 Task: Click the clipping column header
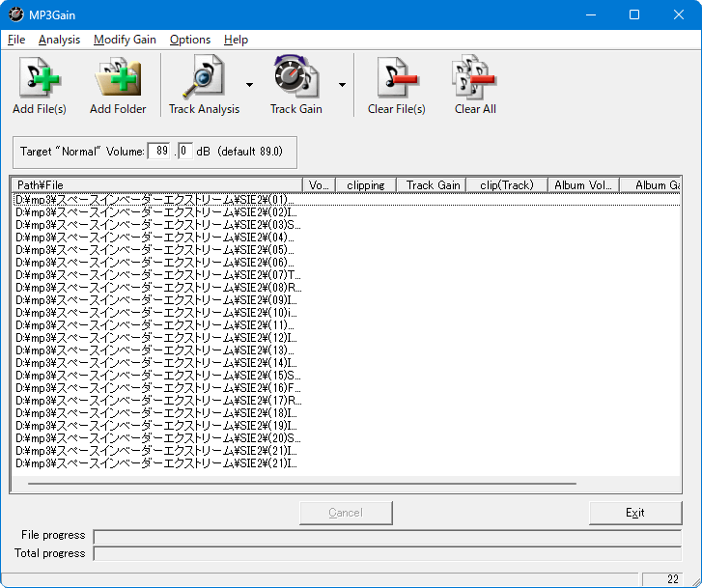(x=365, y=185)
